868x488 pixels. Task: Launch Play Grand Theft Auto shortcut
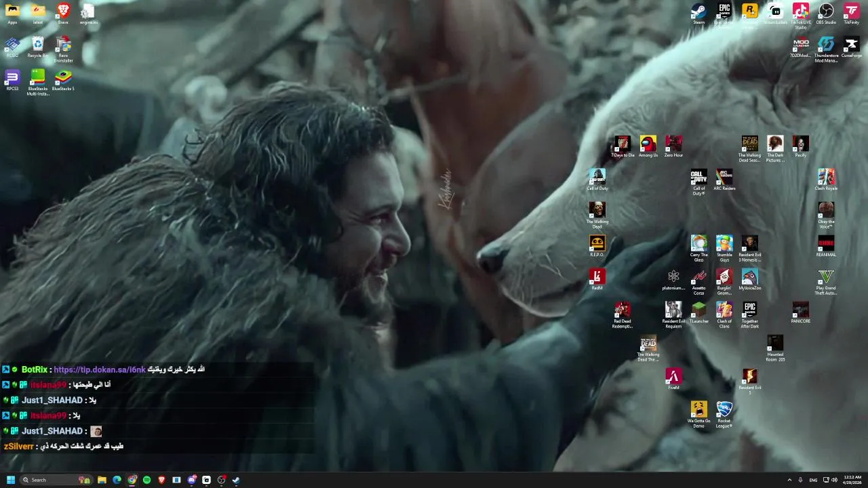pyautogui.click(x=826, y=281)
